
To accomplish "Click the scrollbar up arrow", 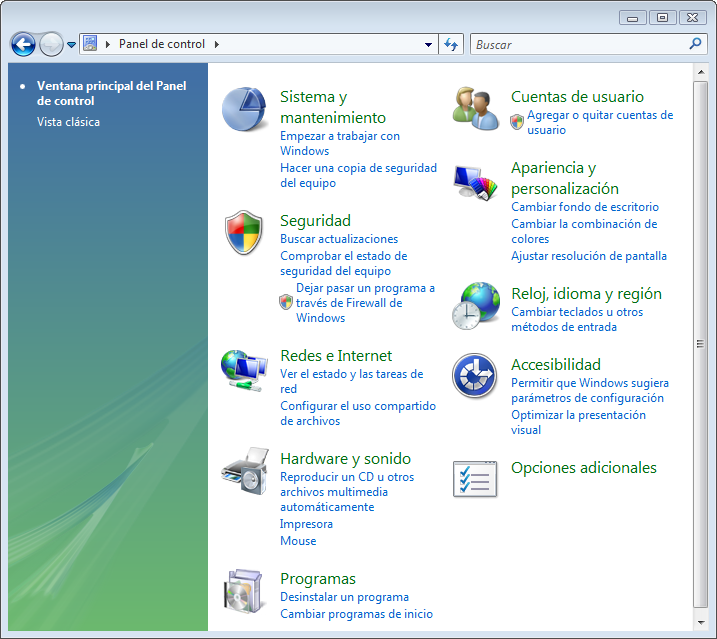I will click(701, 72).
